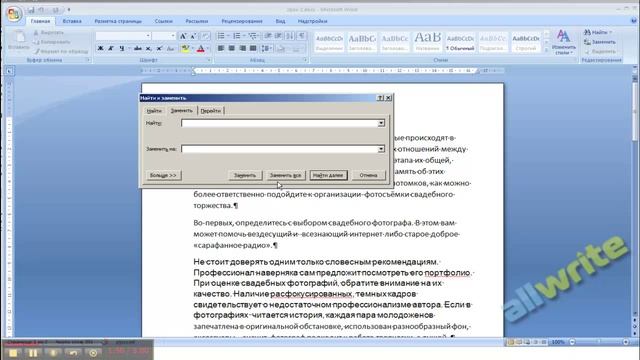This screenshot has height=360, width=640.
Task: Open the font name dropdown
Action: [x=148, y=36]
